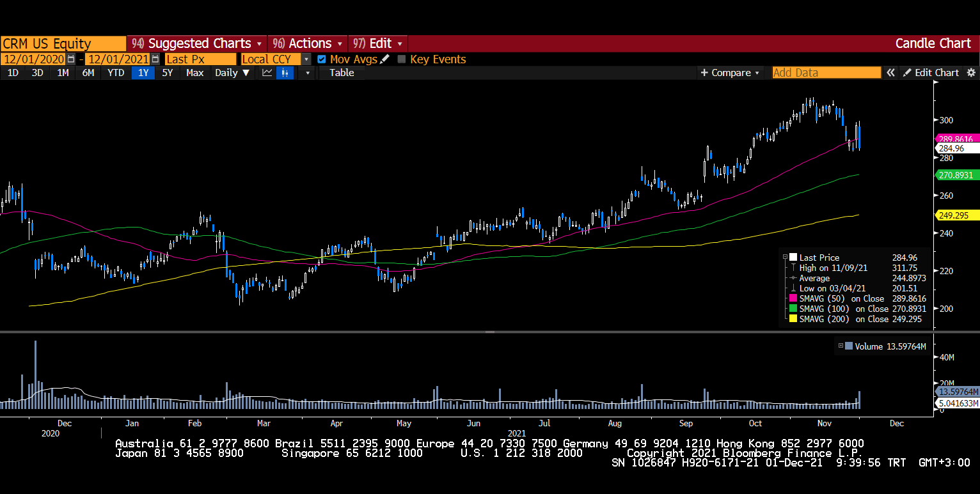Image resolution: width=980 pixels, height=494 pixels.
Task: Click the SMAVG (200) yellow color swatch
Action: click(x=794, y=320)
